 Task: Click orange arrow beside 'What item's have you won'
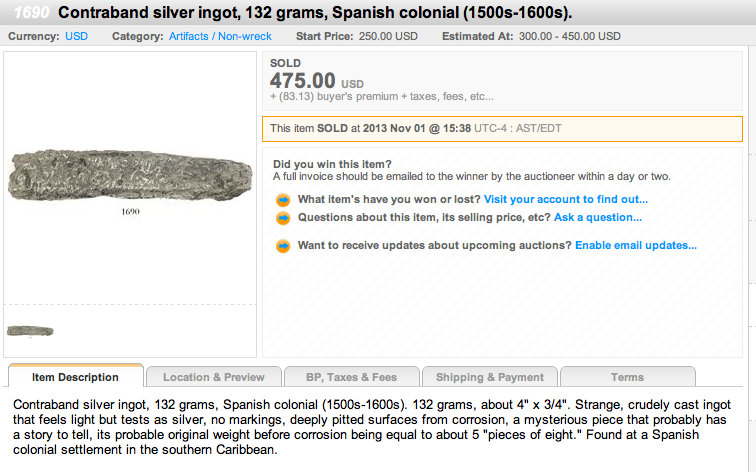pyautogui.click(x=283, y=199)
